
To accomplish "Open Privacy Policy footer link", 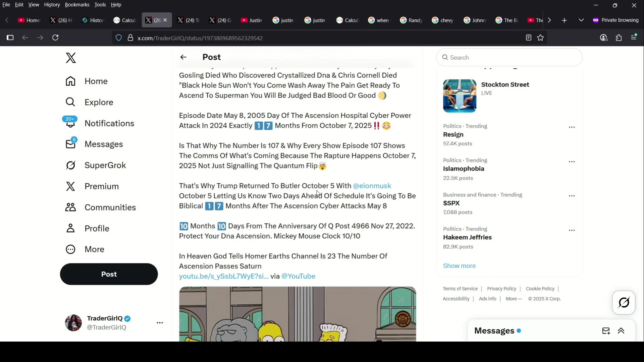I will 501,289.
